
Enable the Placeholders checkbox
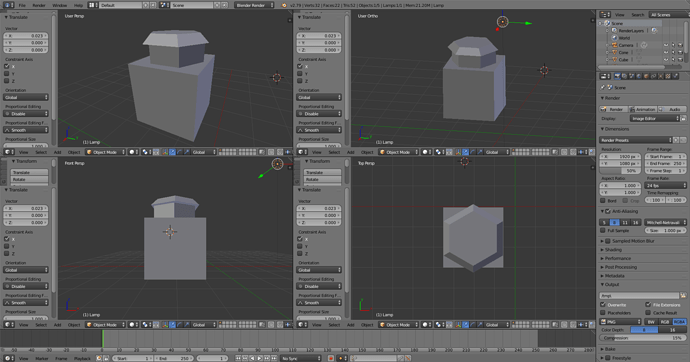click(x=603, y=313)
